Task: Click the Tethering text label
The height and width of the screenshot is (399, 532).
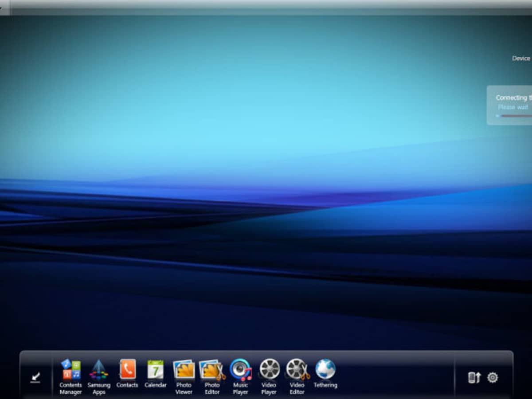Action: coord(325,385)
